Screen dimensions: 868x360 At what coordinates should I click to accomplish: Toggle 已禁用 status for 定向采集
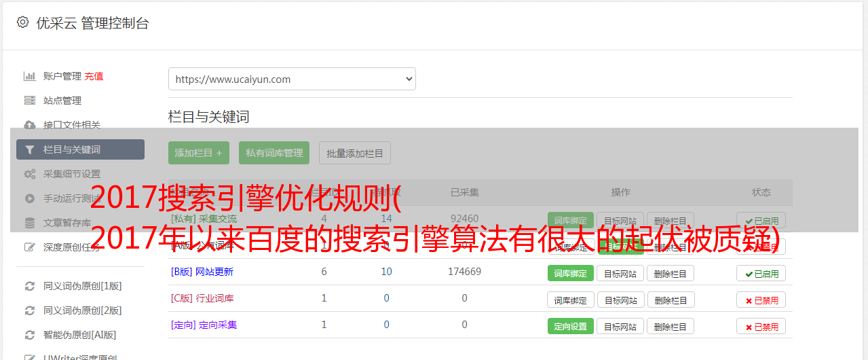761,326
